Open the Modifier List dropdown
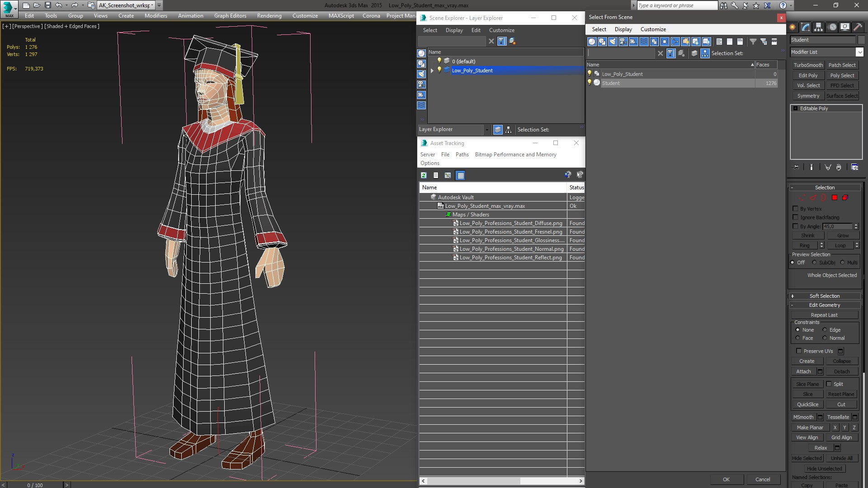The height and width of the screenshot is (488, 868). coord(860,52)
